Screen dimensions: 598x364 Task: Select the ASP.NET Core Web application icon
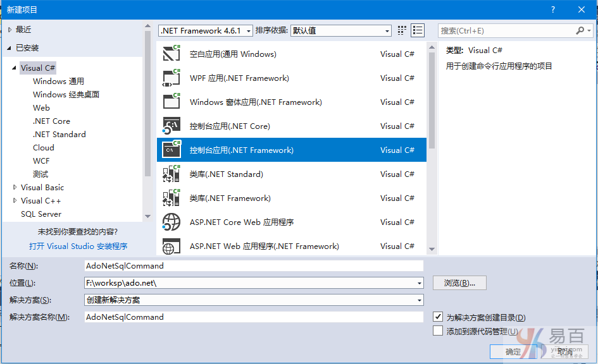coord(171,222)
